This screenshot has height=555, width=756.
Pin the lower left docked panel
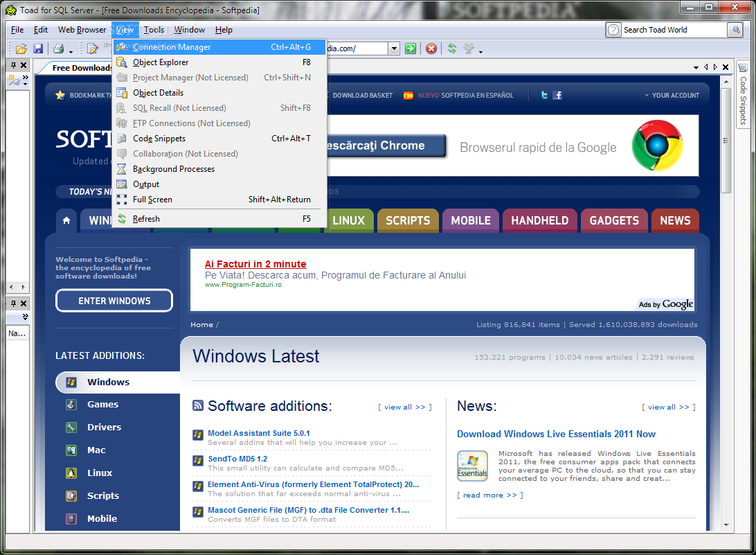[14, 303]
